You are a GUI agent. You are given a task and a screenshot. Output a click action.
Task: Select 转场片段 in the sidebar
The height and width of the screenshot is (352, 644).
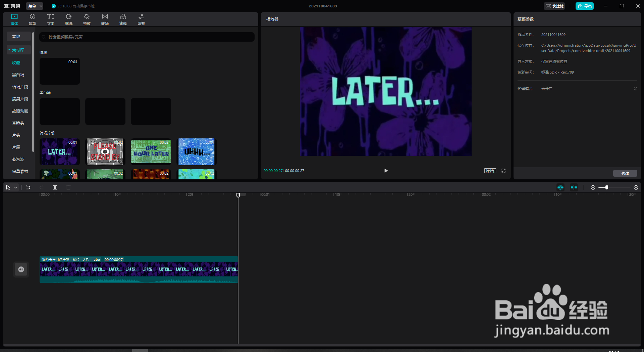20,87
